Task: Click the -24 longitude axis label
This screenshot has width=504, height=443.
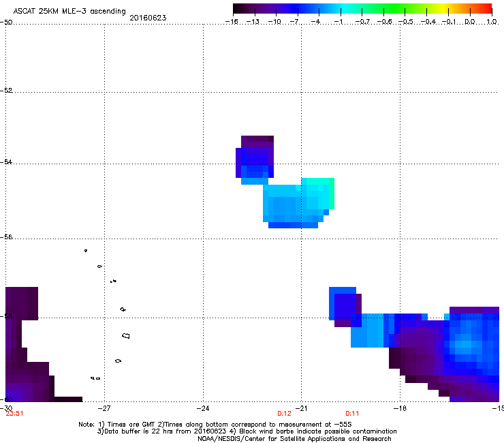Action: [203, 408]
